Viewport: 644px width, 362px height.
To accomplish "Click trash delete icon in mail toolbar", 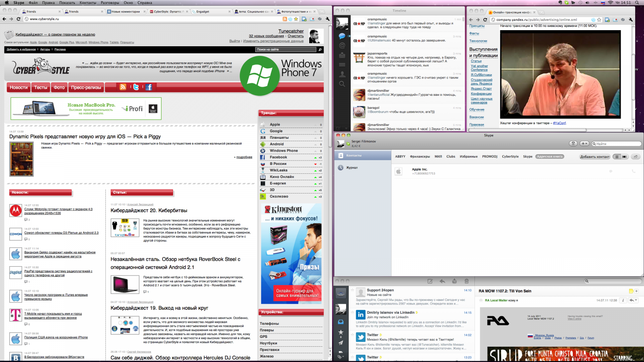I will (466, 281).
